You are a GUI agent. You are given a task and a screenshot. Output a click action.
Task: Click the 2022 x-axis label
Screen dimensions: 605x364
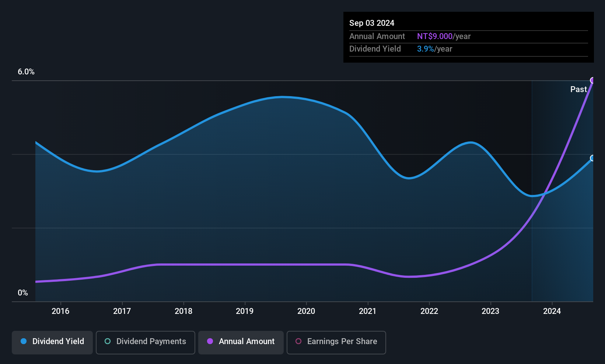429,311
